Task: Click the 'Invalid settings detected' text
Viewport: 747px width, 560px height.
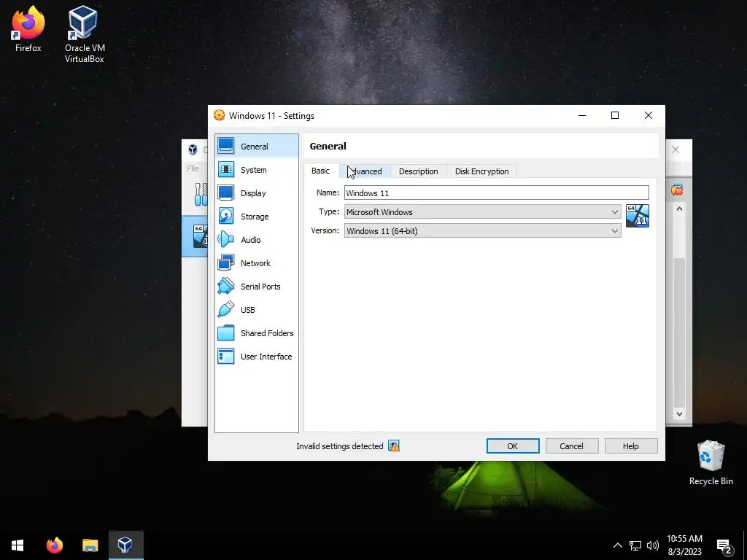Action: [x=340, y=446]
